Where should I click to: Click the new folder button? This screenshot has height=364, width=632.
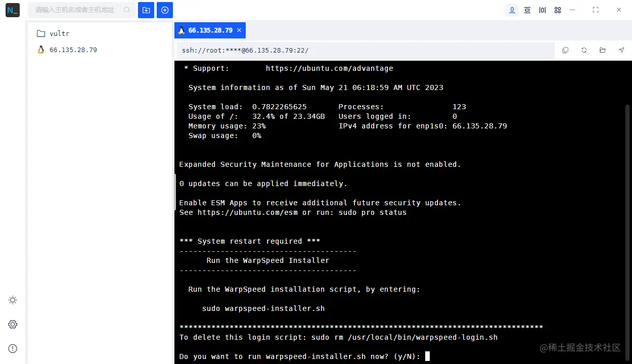pos(146,10)
